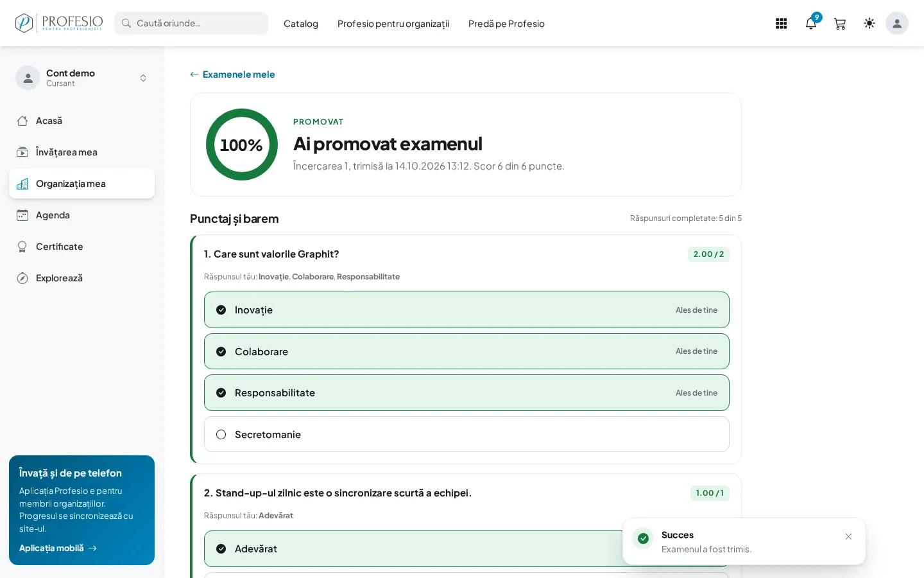Screen dimensions: 924x578
Task: Focus the Caută oriunde search field
Action: (x=191, y=23)
